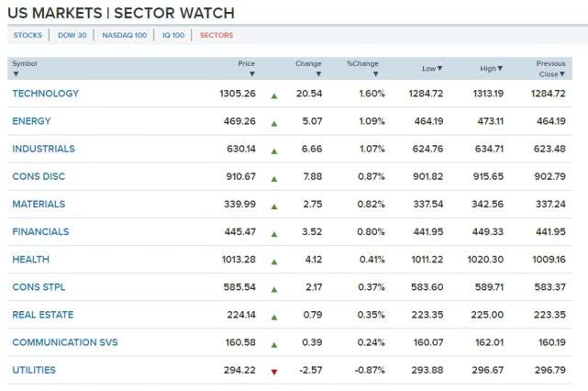Open the Communication Svs sector link

tap(65, 342)
